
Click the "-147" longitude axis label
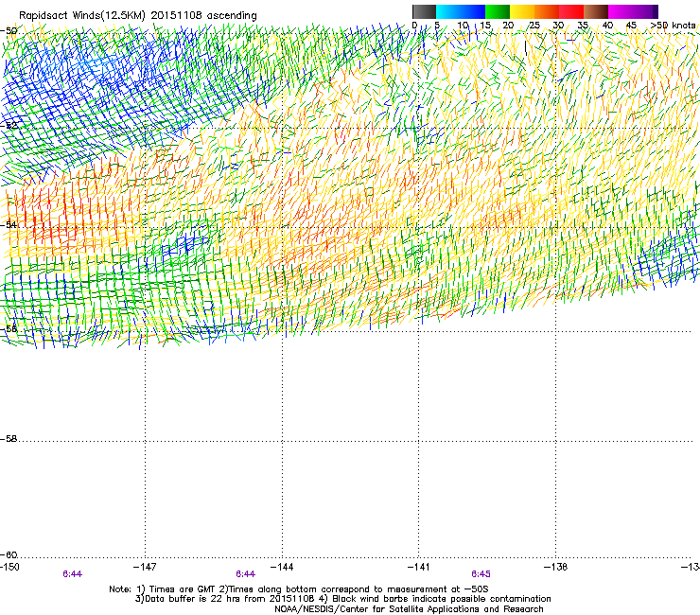tap(145, 567)
